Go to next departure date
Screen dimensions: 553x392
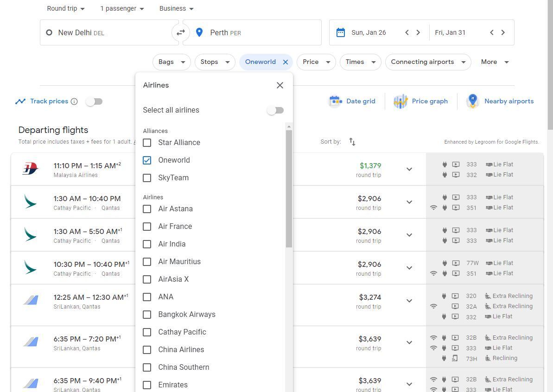418,32
